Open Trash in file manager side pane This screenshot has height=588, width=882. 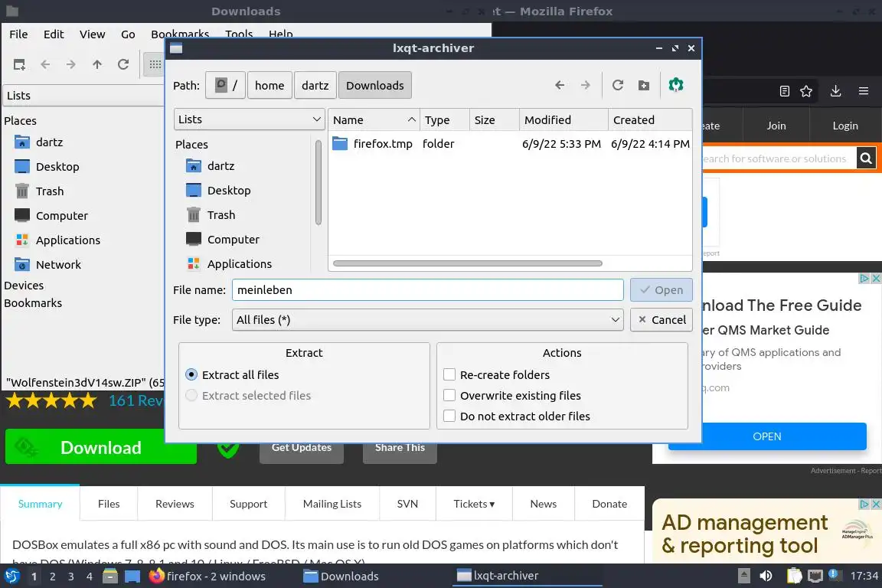point(50,191)
